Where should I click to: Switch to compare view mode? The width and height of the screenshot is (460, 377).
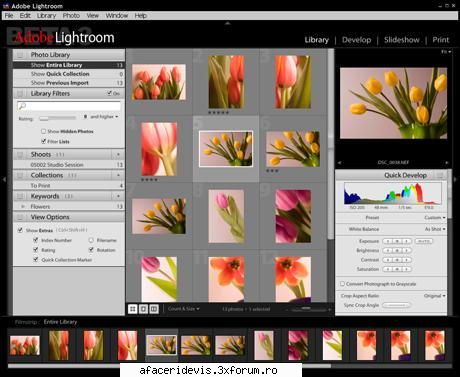pos(154,309)
